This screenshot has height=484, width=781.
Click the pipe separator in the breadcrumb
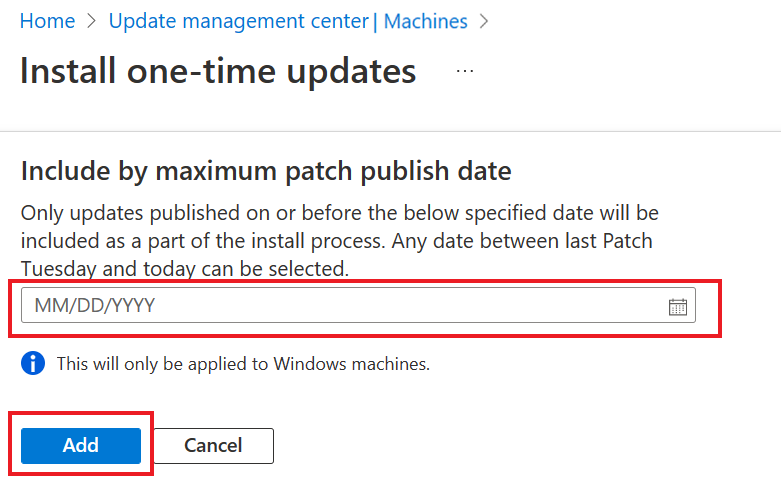pos(375,21)
